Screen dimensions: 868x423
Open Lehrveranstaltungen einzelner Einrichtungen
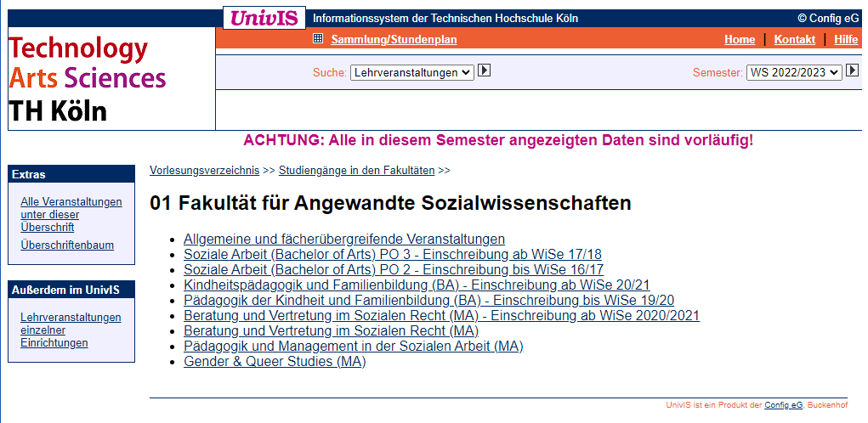pyautogui.click(x=71, y=330)
